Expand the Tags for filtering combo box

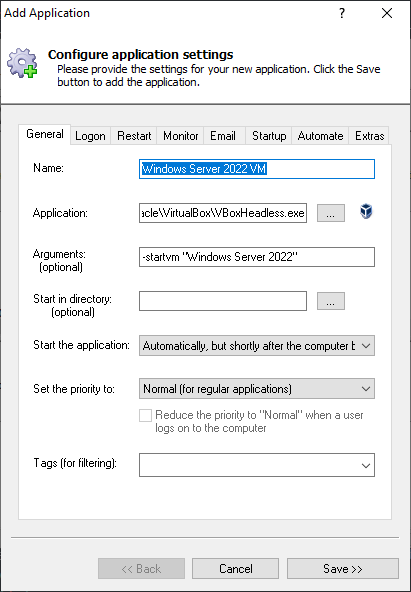pyautogui.click(x=257, y=465)
